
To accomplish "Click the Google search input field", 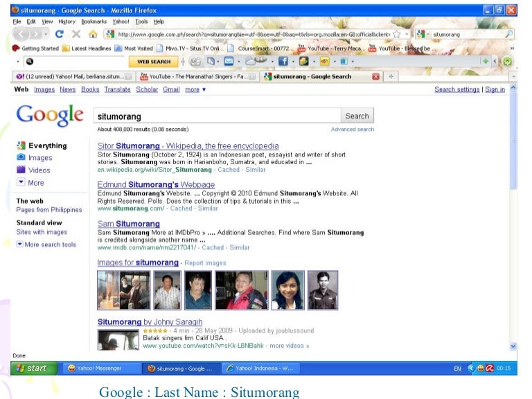I will (217, 116).
